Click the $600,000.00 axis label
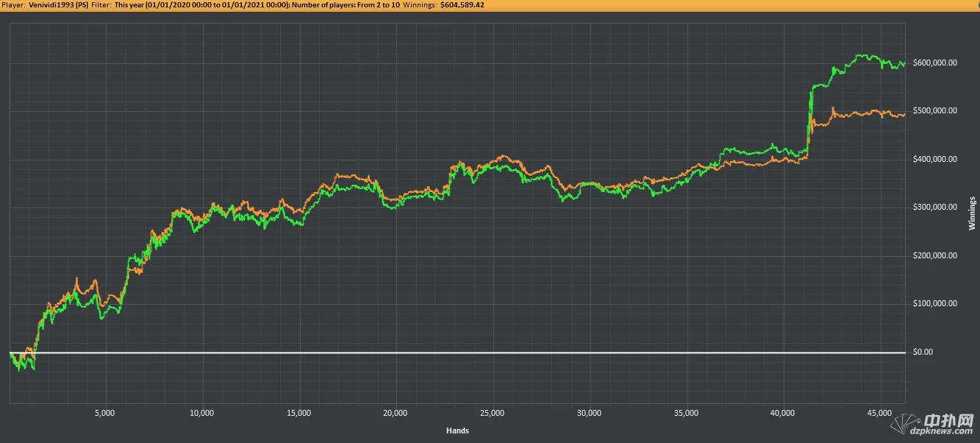This screenshot has width=980, height=443. (934, 63)
